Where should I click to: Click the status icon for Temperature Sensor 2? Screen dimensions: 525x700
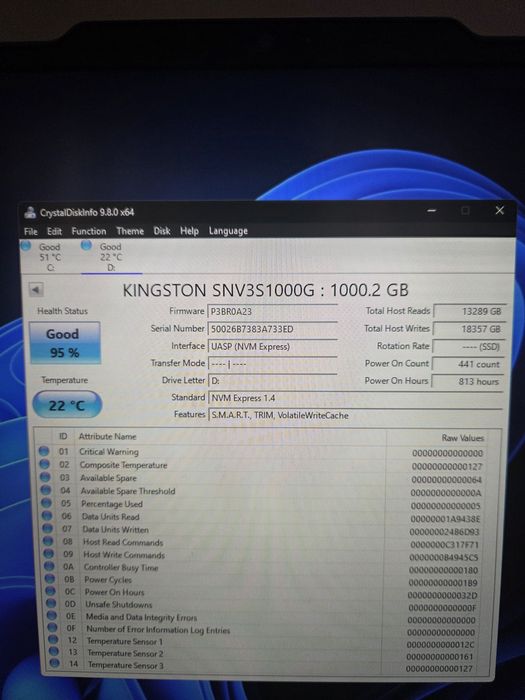coord(54,651)
